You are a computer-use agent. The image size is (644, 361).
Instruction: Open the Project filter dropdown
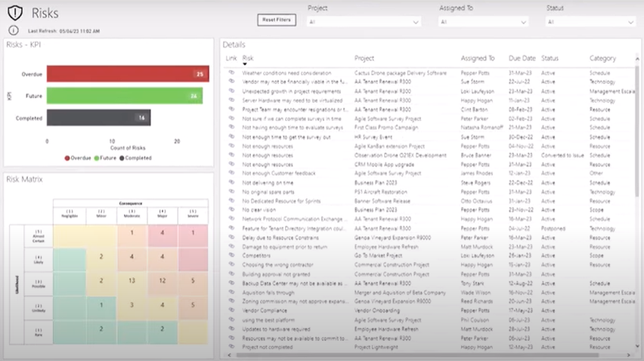pyautogui.click(x=364, y=23)
